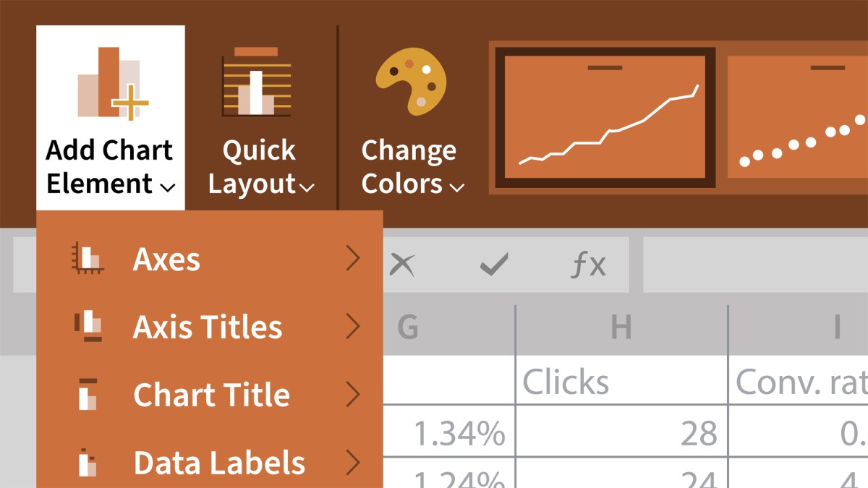
Task: Expand the Add Chart Element dropdown arrow
Action: point(167,188)
